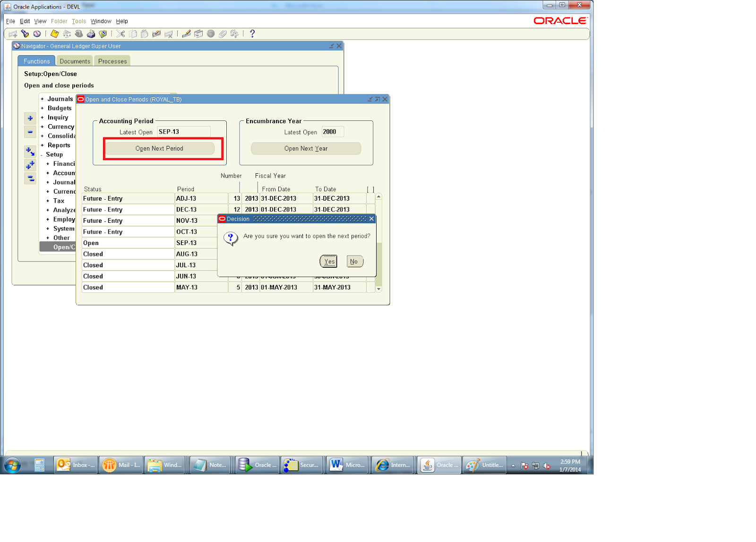Click the Next Step toolbar icon

pos(67,34)
